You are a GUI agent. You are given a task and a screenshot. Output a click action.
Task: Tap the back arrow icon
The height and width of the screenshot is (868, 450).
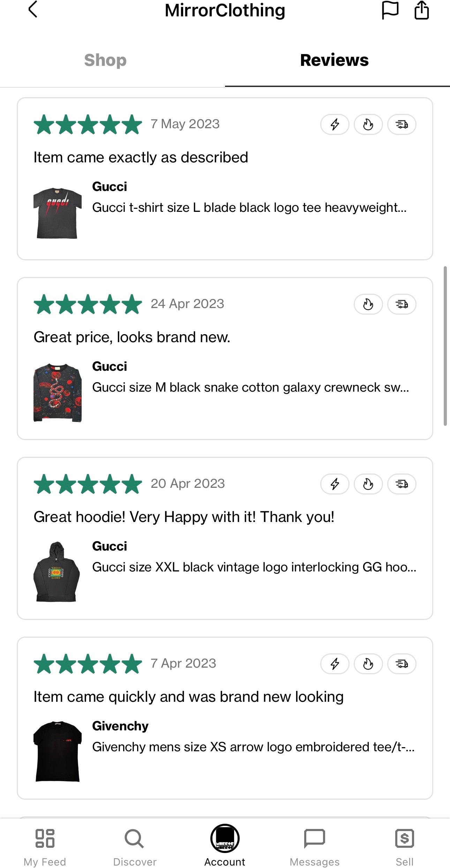point(33,9)
